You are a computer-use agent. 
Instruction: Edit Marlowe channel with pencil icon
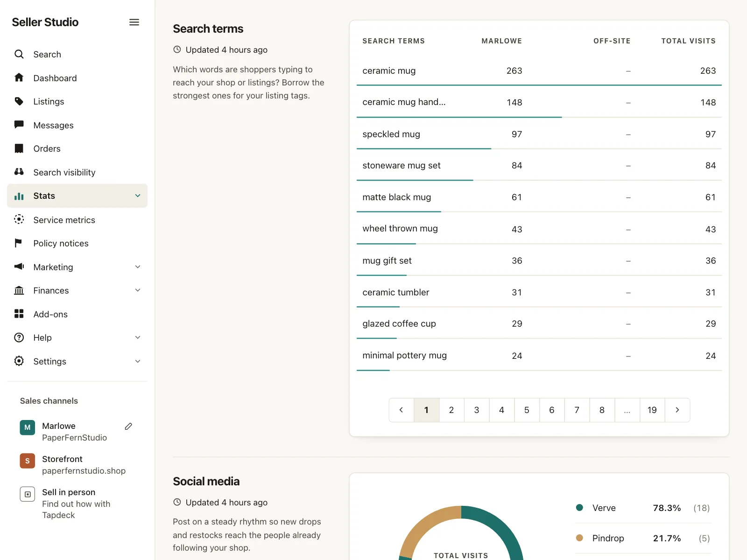coord(128,426)
